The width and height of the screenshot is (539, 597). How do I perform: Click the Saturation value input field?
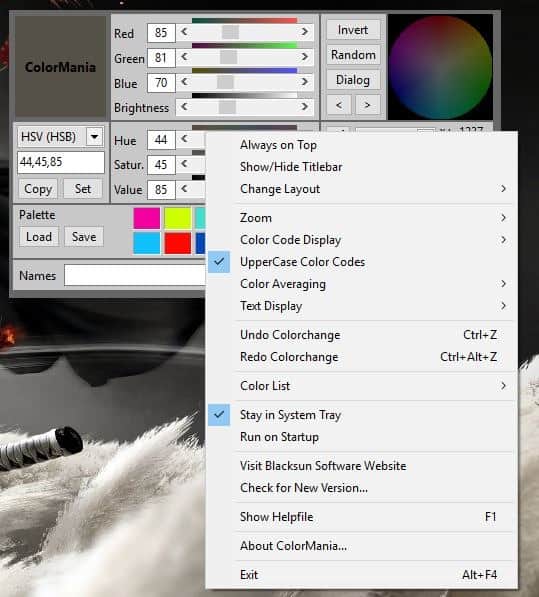(x=161, y=165)
